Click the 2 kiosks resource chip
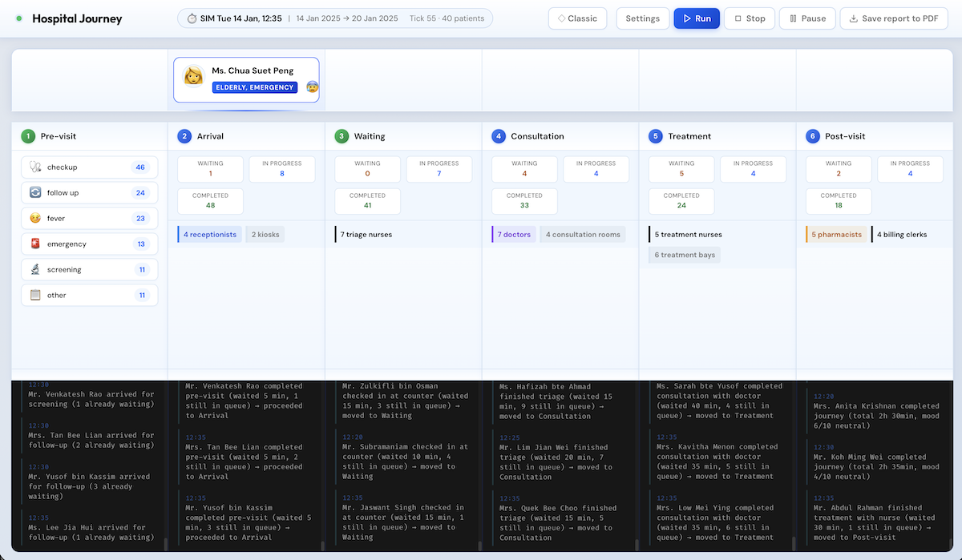The image size is (962, 560). point(265,235)
